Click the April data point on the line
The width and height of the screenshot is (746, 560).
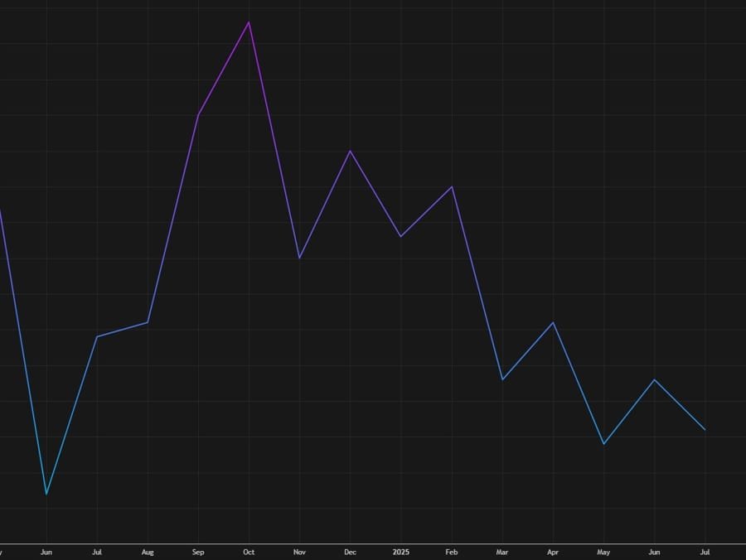[553, 322]
